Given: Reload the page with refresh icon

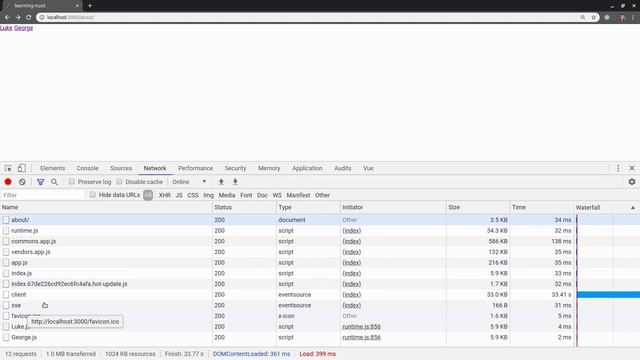Looking at the screenshot, I should click(x=29, y=17).
